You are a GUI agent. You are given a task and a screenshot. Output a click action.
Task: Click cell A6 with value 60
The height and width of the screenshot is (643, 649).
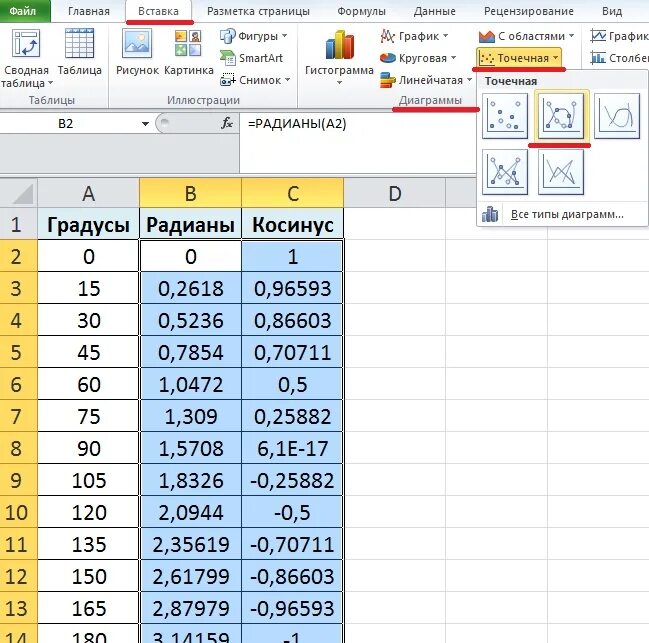pyautogui.click(x=89, y=384)
